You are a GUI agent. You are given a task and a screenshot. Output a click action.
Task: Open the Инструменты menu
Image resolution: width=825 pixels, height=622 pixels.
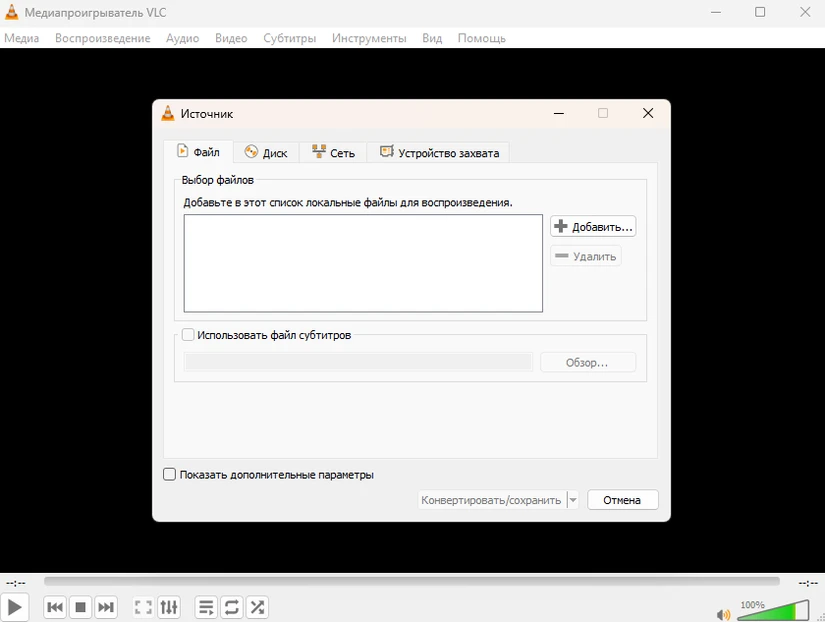(x=369, y=38)
